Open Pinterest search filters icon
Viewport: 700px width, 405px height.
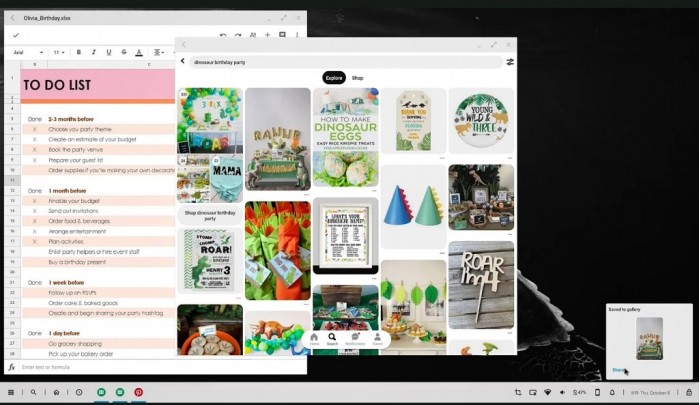(x=510, y=62)
